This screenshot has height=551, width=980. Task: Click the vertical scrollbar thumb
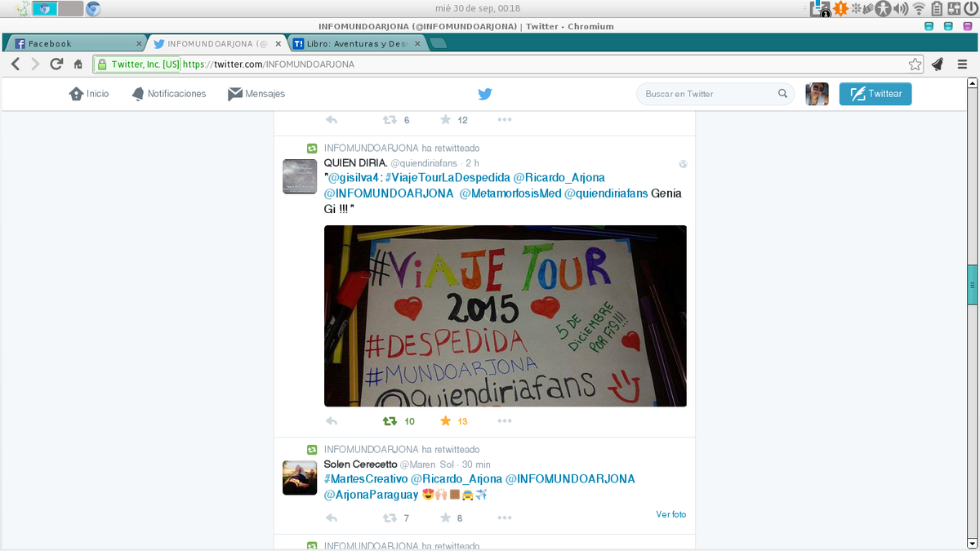tap(972, 285)
